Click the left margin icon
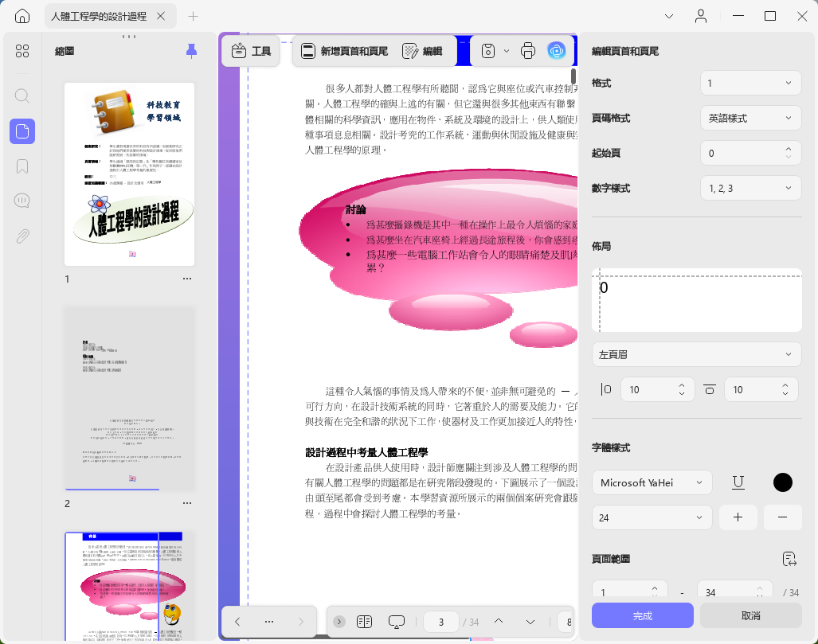 point(605,389)
